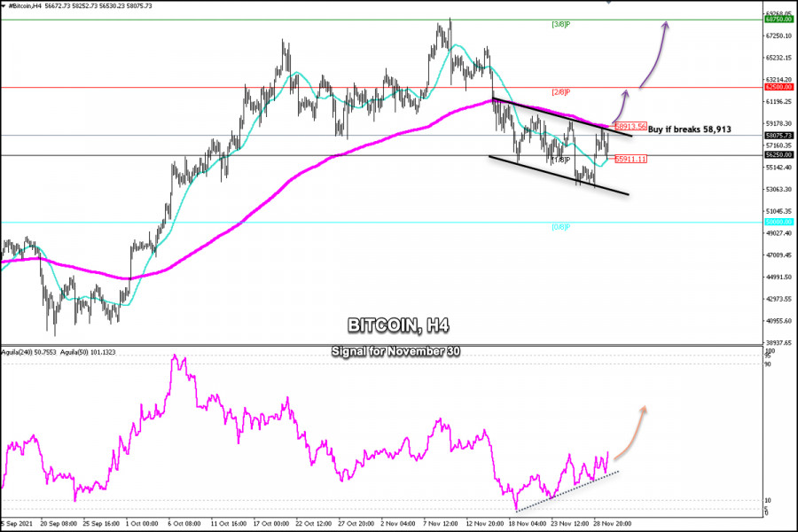Select the upper black channel trend line

[x=562, y=117]
